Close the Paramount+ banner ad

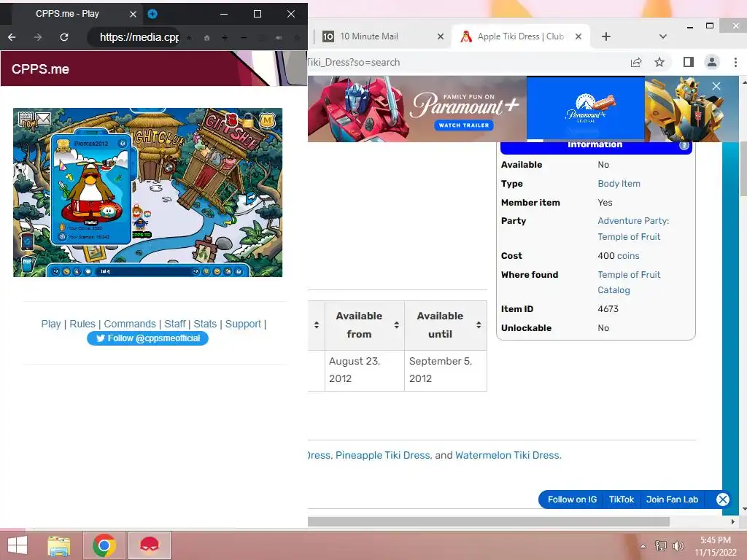[716, 86]
